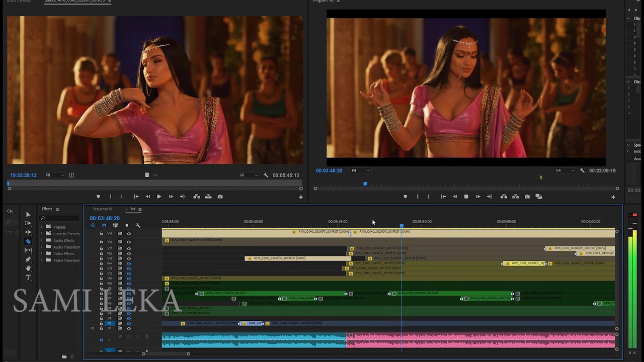Image resolution: width=644 pixels, height=362 pixels.
Task: Select the Type tool
Action: [x=28, y=278]
